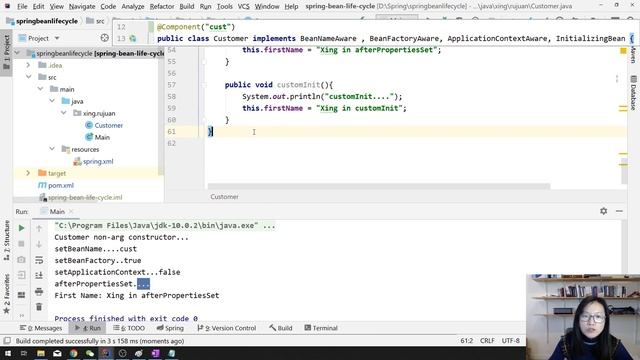Collapse the resources folder
This screenshot has height=360, width=640.
pos(52,149)
